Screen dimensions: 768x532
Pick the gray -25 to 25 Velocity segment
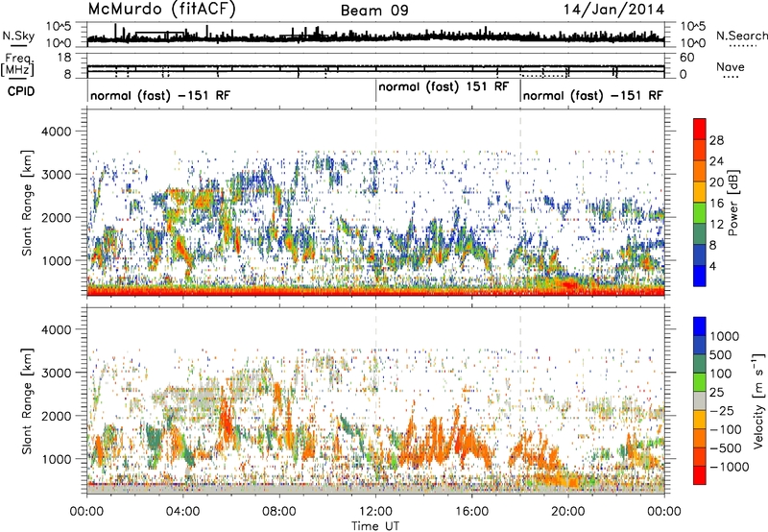tap(700, 401)
